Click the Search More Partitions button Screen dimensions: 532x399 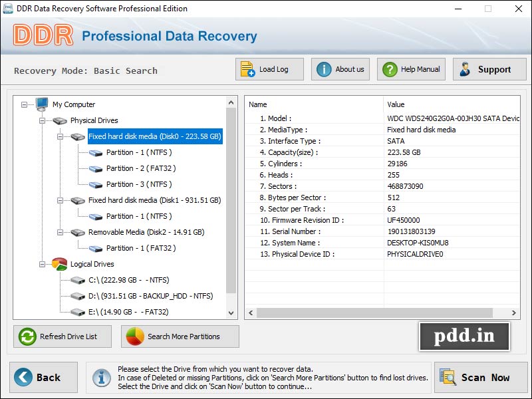click(x=180, y=336)
